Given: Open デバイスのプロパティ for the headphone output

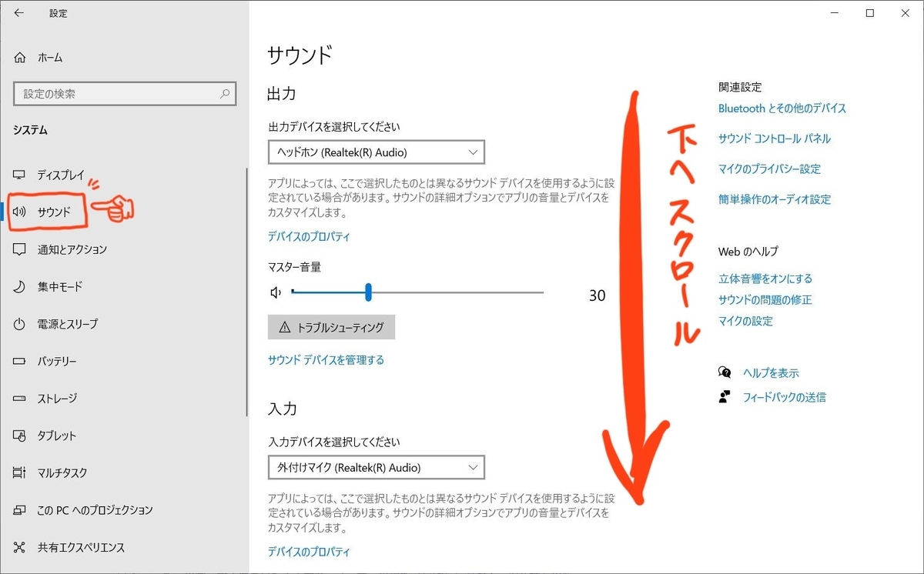Looking at the screenshot, I should 309,238.
